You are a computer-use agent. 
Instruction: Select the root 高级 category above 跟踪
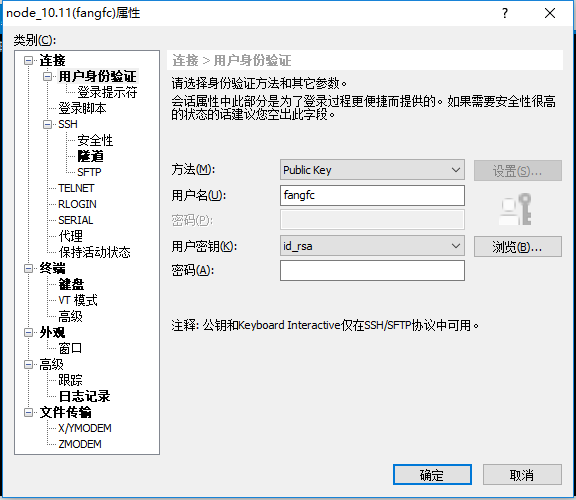[51, 364]
